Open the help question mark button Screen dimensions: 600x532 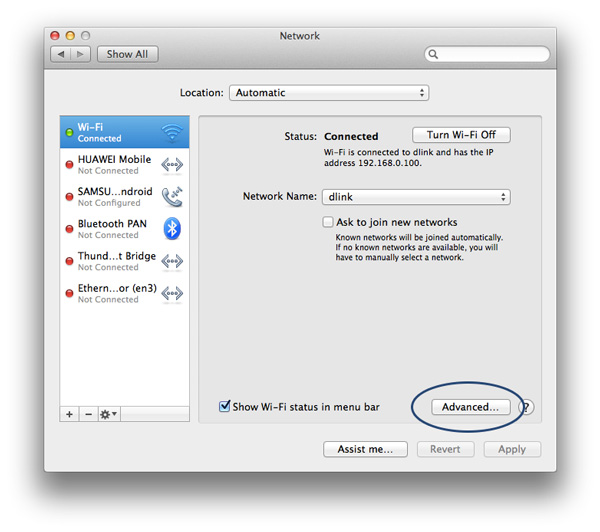tap(527, 407)
